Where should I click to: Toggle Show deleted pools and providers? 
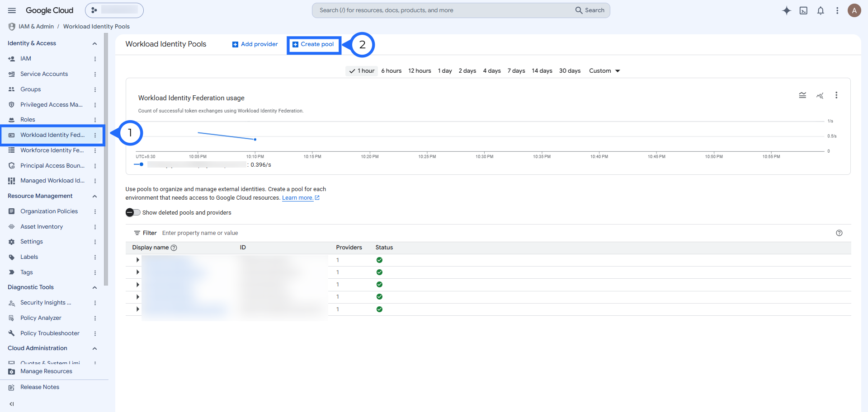(x=133, y=212)
